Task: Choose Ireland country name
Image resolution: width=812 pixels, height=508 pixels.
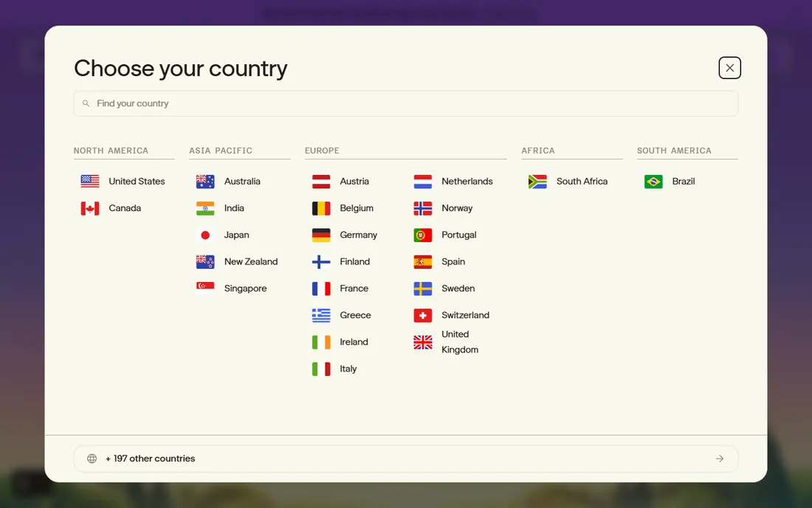Action: pyautogui.click(x=354, y=343)
